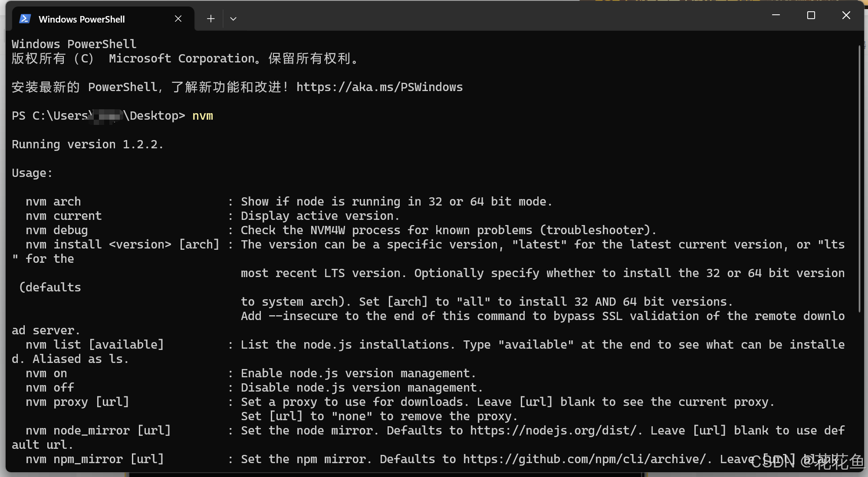
Task: Close the Windows PowerShell tab
Action: 178,19
